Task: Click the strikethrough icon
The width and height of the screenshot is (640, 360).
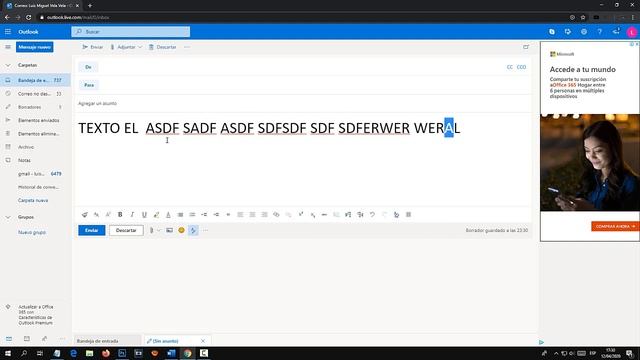Action: tap(324, 215)
